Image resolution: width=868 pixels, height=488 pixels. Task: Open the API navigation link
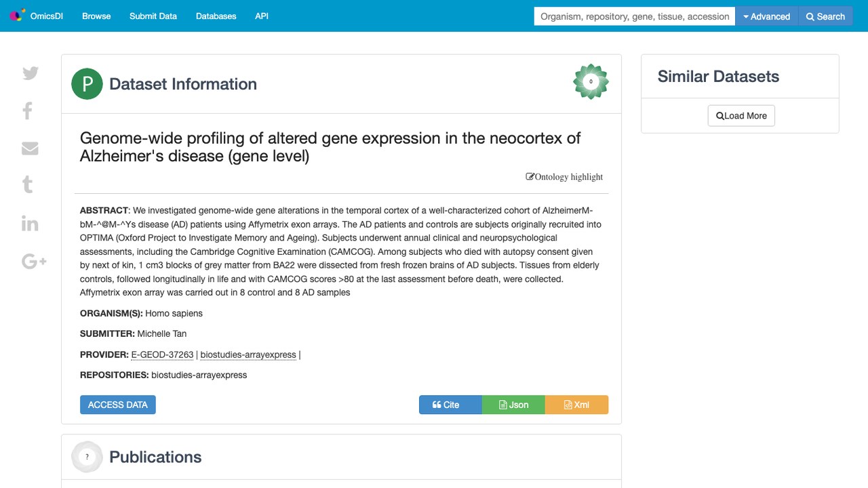pos(262,16)
